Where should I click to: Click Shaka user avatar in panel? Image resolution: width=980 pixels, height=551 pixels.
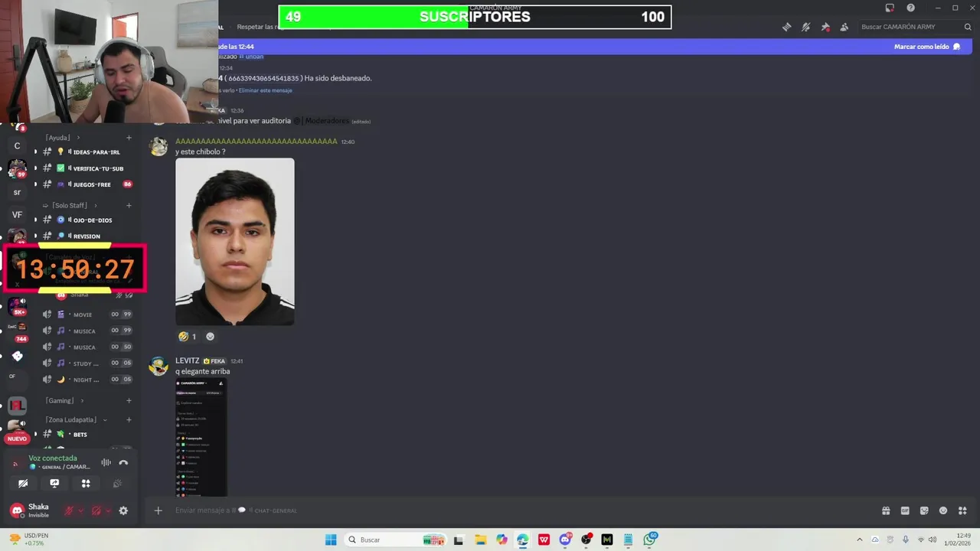(x=17, y=510)
